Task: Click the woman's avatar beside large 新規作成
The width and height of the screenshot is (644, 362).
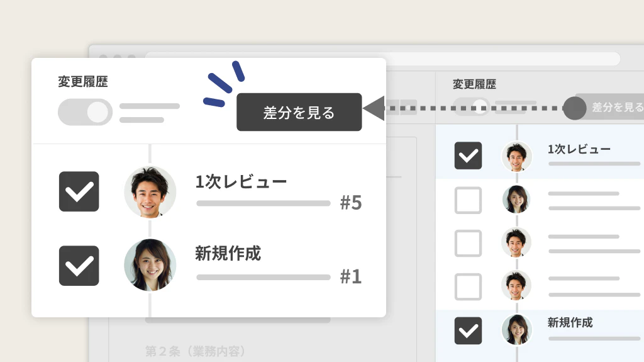Action: 150,265
